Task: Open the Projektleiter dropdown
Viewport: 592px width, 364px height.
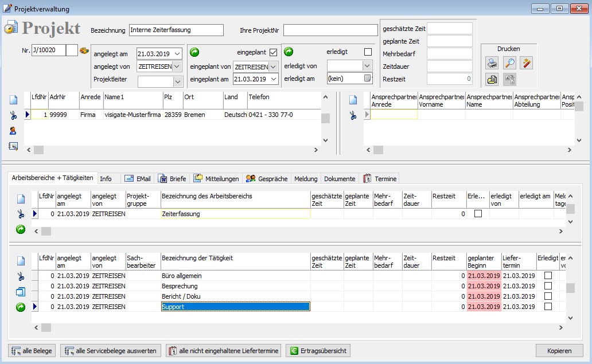Action: tap(177, 82)
